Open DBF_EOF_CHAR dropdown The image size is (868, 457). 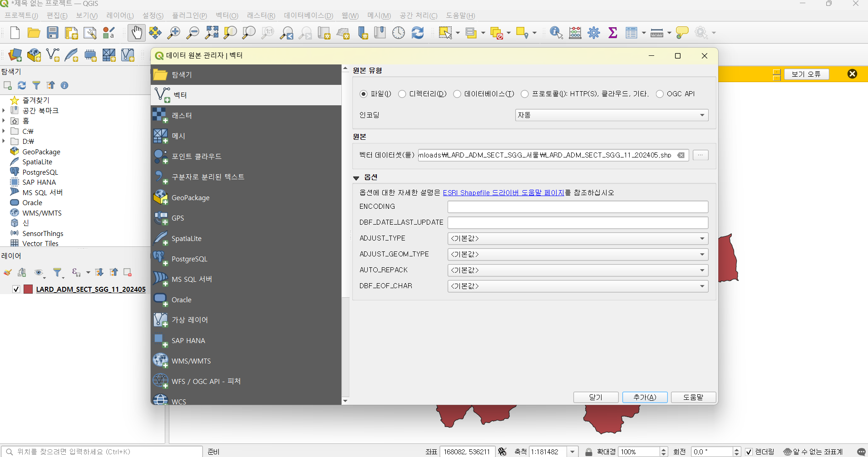pos(577,286)
